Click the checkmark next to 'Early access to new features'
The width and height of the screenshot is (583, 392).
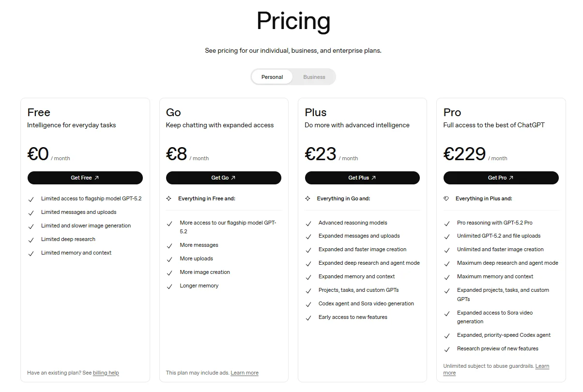308,317
